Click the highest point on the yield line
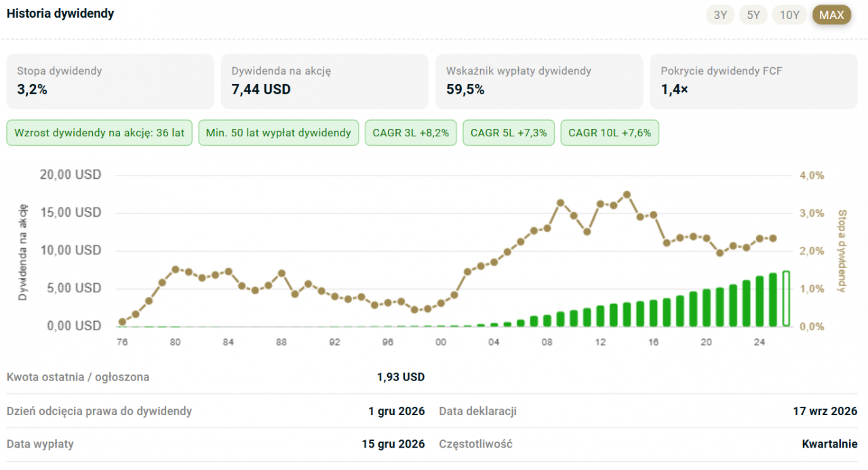Screen dimensions: 868x470 [627, 194]
